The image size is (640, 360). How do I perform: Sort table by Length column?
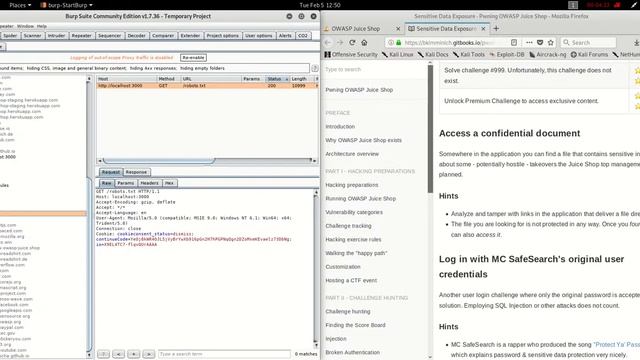tap(302, 79)
